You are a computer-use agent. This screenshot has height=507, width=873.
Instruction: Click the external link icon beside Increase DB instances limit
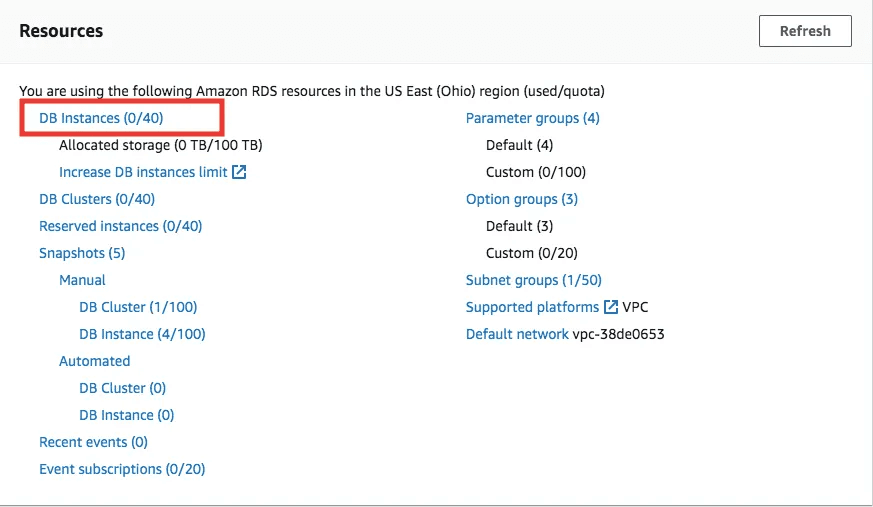coord(239,172)
